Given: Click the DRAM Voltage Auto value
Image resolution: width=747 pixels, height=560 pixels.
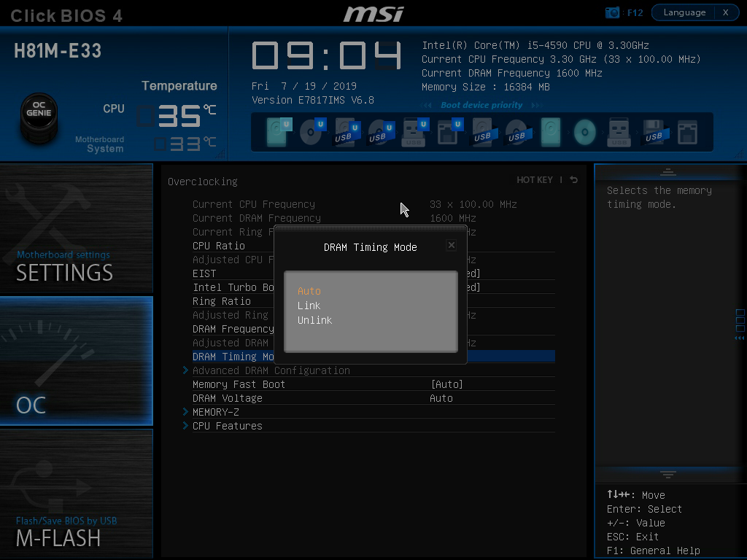Looking at the screenshot, I should click(x=441, y=398).
